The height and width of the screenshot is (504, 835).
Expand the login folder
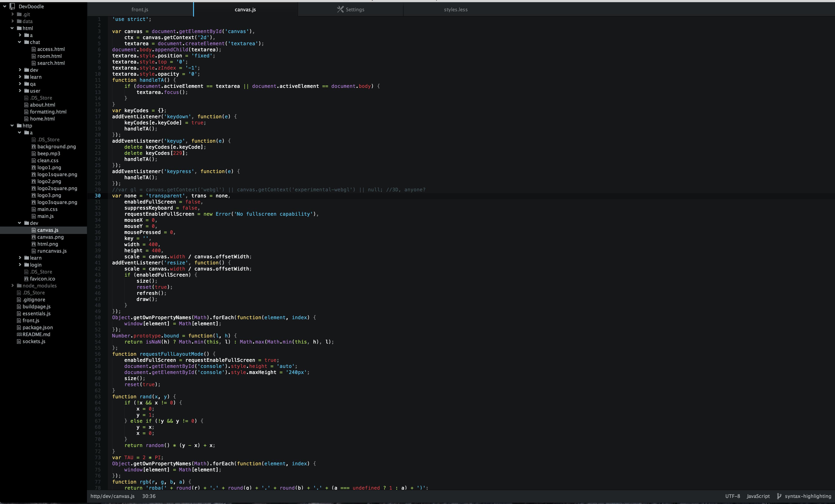click(x=20, y=265)
